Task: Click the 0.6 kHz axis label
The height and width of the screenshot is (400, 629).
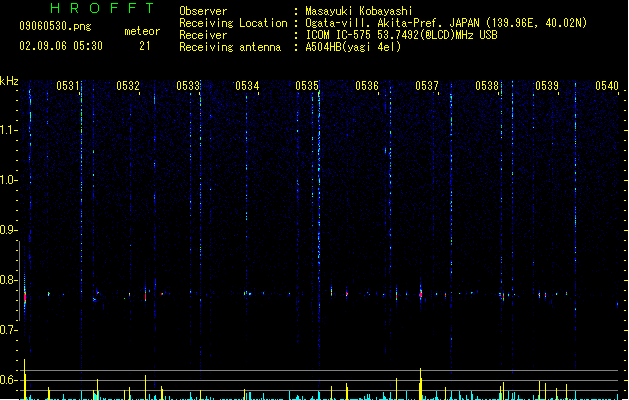Action: (9, 380)
